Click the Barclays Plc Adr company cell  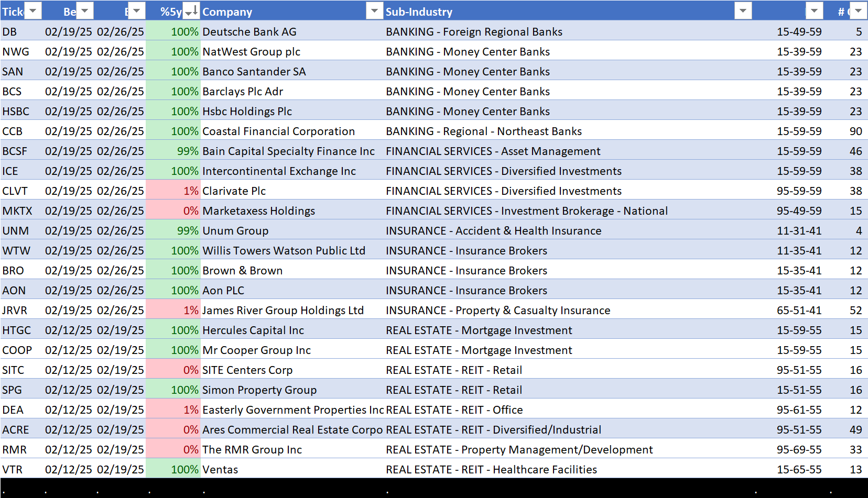(292, 91)
